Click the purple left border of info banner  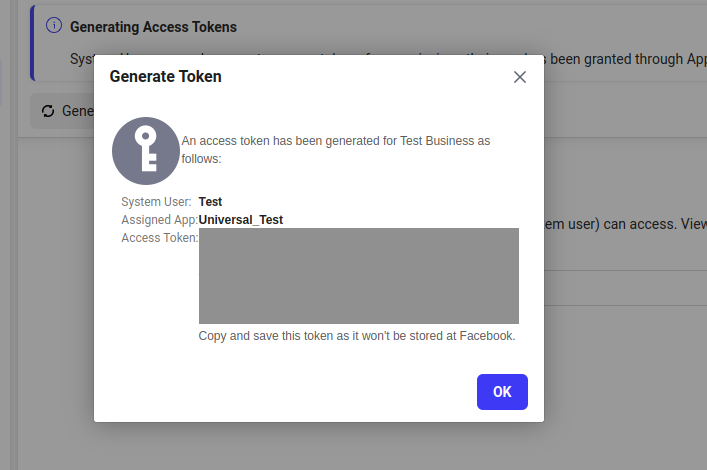click(x=32, y=42)
